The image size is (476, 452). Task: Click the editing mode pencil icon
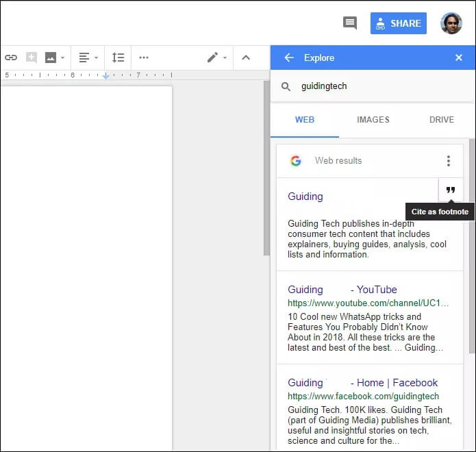[x=212, y=58]
